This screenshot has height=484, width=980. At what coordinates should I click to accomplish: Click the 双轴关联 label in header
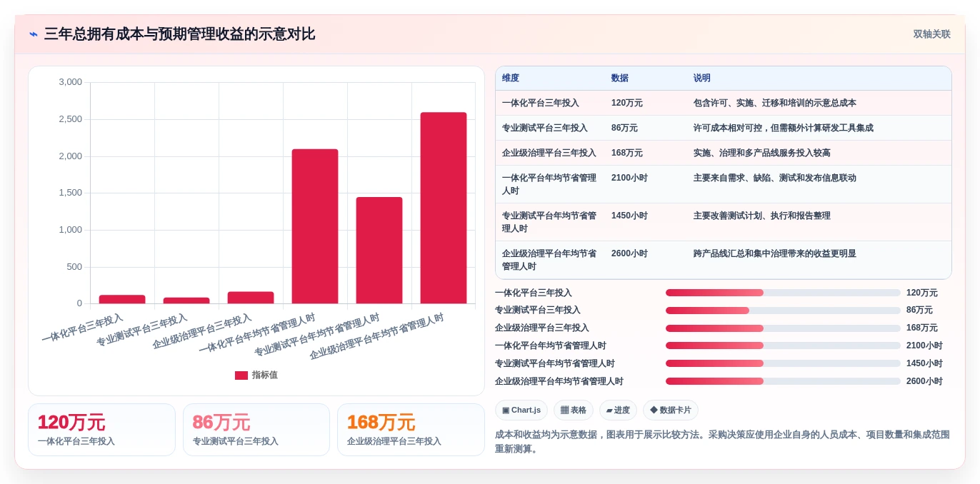931,34
